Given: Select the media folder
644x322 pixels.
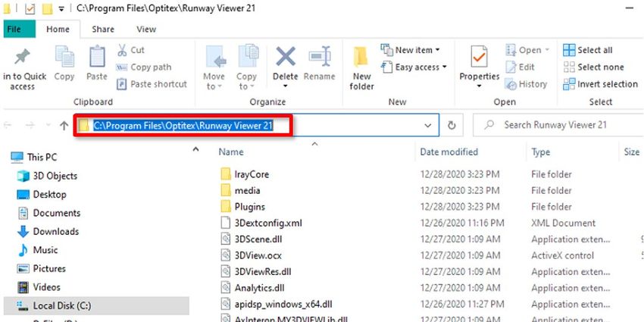Looking at the screenshot, I should pyautogui.click(x=240, y=191).
